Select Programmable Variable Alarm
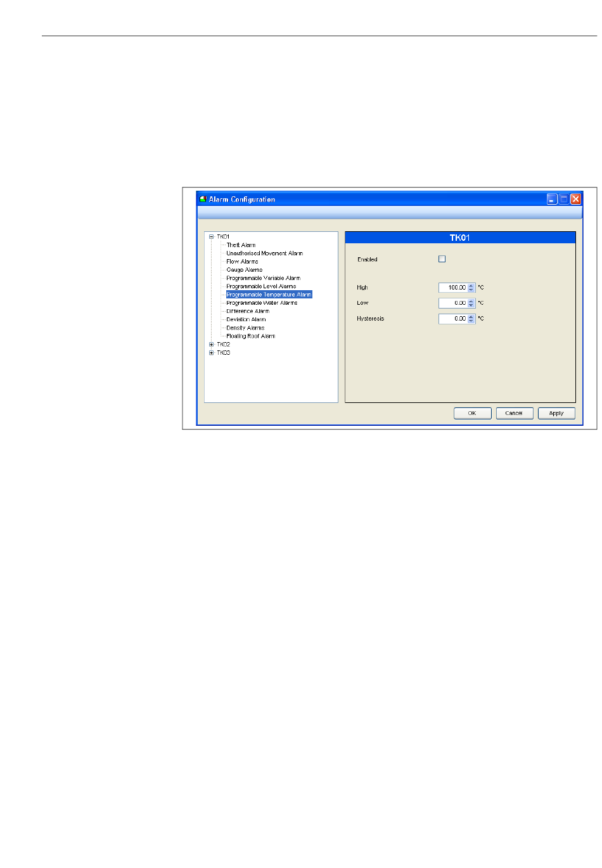The height and width of the screenshot is (868, 602). pos(263,278)
